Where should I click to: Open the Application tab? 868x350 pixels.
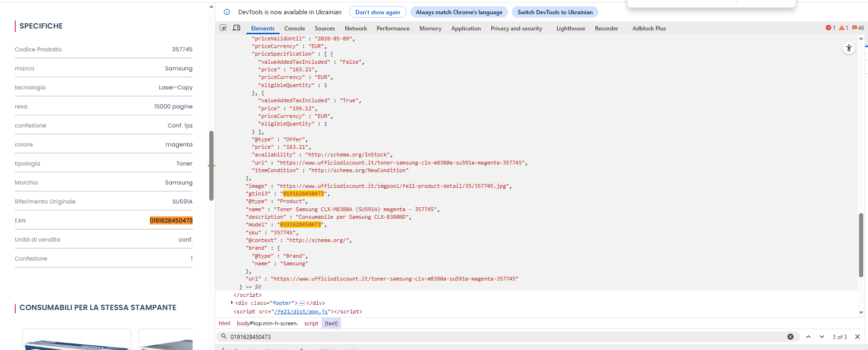[466, 29]
